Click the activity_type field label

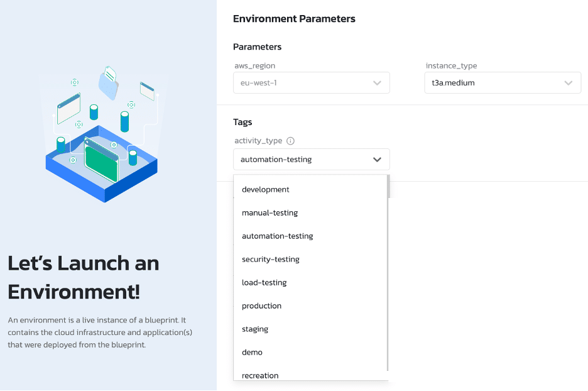click(x=258, y=141)
